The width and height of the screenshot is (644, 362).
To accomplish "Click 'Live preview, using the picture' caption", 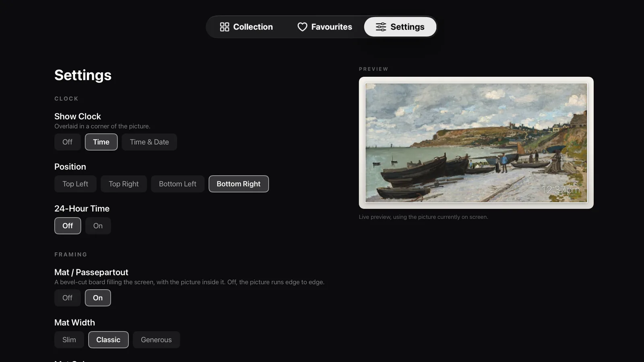I will pyautogui.click(x=423, y=217).
